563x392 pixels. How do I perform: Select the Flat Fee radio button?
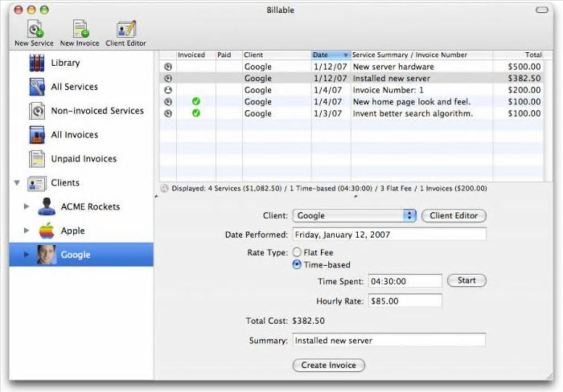coord(296,252)
